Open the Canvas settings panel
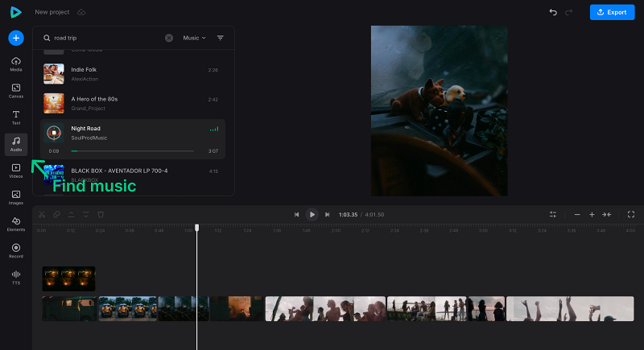Viewport: 644px width, 350px height. click(16, 91)
